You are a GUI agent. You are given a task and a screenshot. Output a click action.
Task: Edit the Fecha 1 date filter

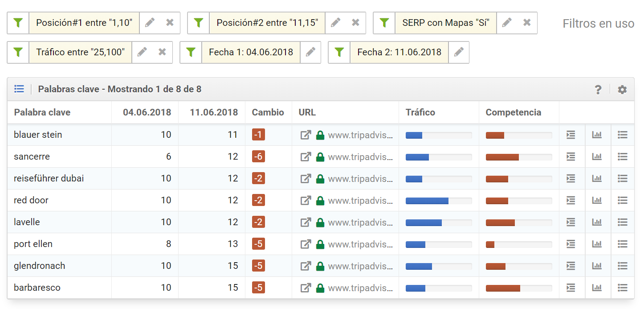(x=310, y=52)
